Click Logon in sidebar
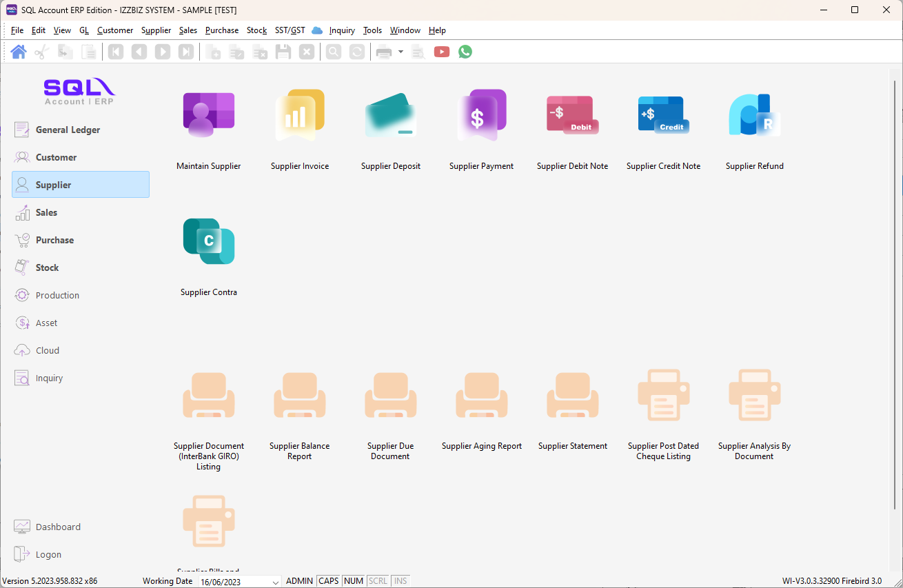The width and height of the screenshot is (903, 588). [x=81, y=554]
